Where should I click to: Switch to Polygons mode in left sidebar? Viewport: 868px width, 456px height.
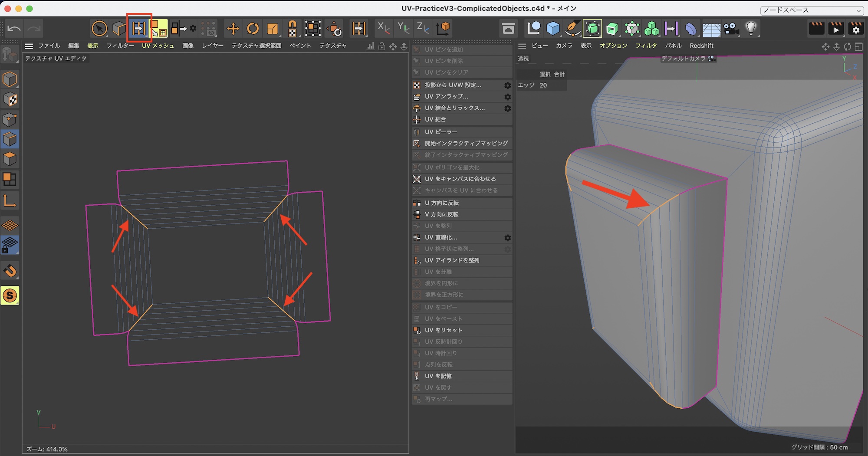10,159
